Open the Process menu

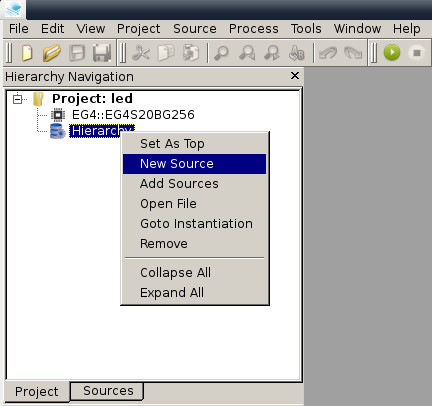(254, 29)
